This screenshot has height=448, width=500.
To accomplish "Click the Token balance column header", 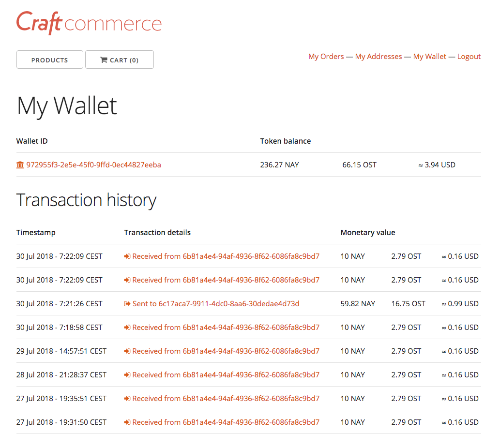I will pyautogui.click(x=286, y=141).
